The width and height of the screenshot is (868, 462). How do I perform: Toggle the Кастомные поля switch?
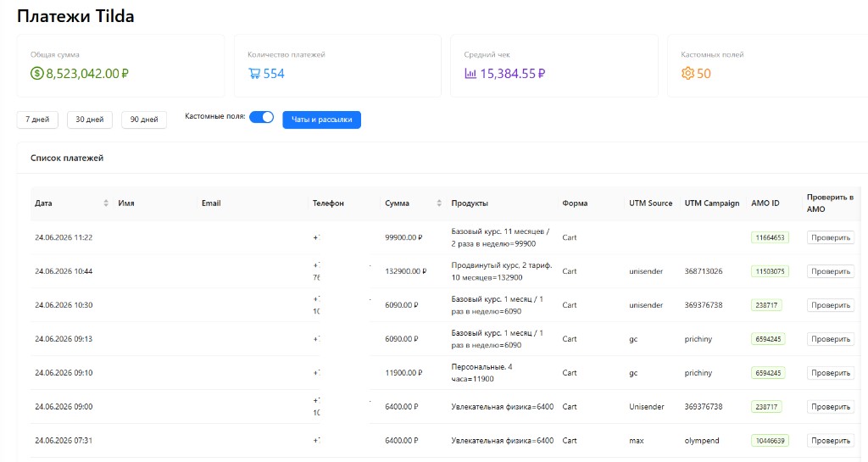pyautogui.click(x=261, y=117)
